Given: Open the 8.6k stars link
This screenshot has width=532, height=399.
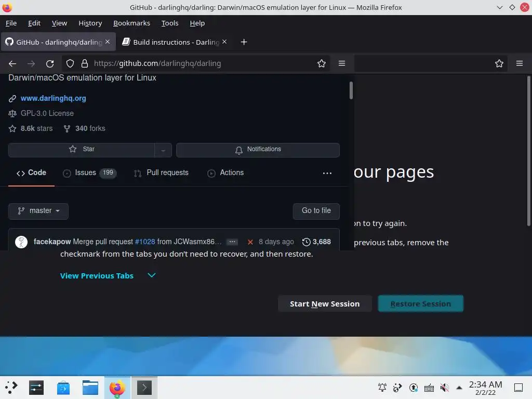Looking at the screenshot, I should pyautogui.click(x=31, y=129).
